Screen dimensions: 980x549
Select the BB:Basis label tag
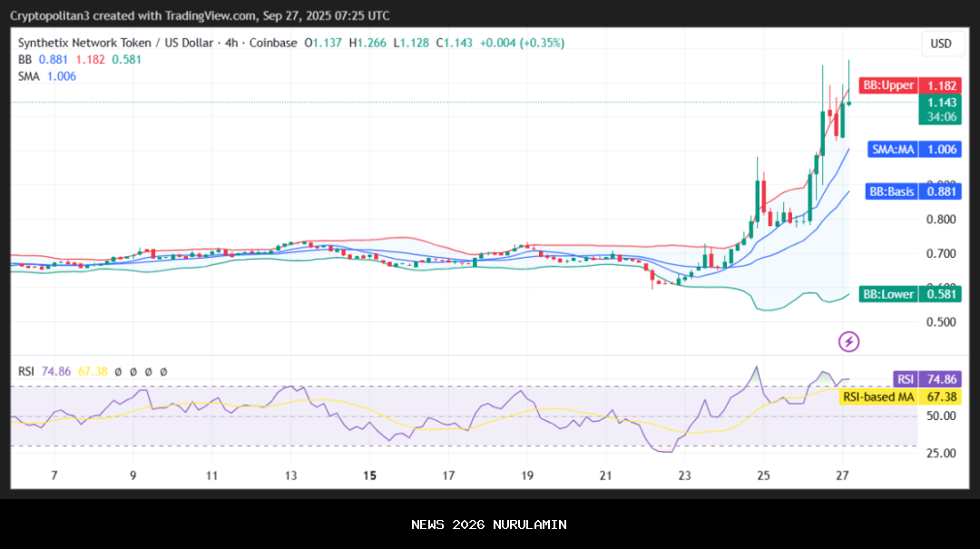pos(890,191)
